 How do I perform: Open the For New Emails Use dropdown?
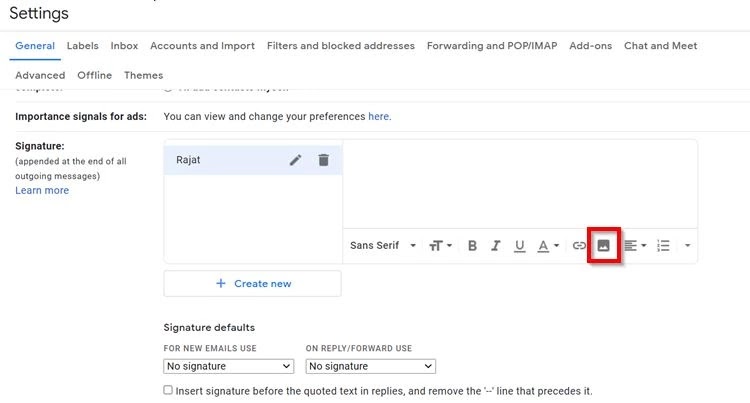(x=228, y=366)
